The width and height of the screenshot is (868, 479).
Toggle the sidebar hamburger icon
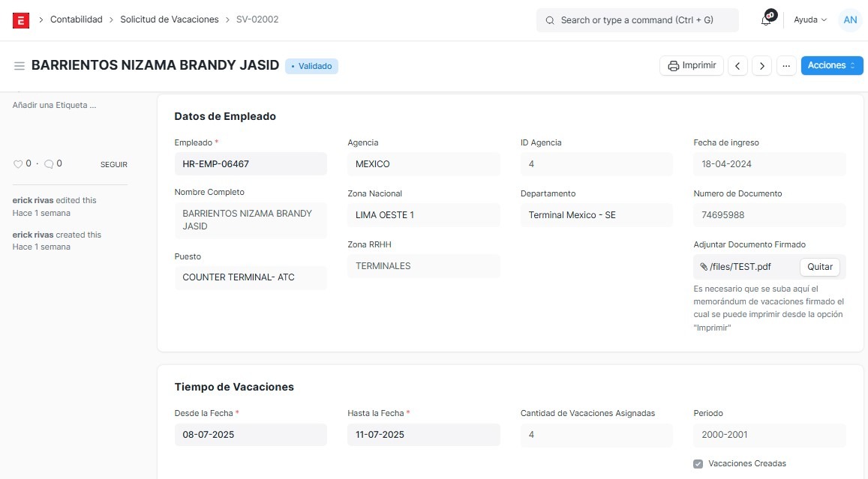20,66
